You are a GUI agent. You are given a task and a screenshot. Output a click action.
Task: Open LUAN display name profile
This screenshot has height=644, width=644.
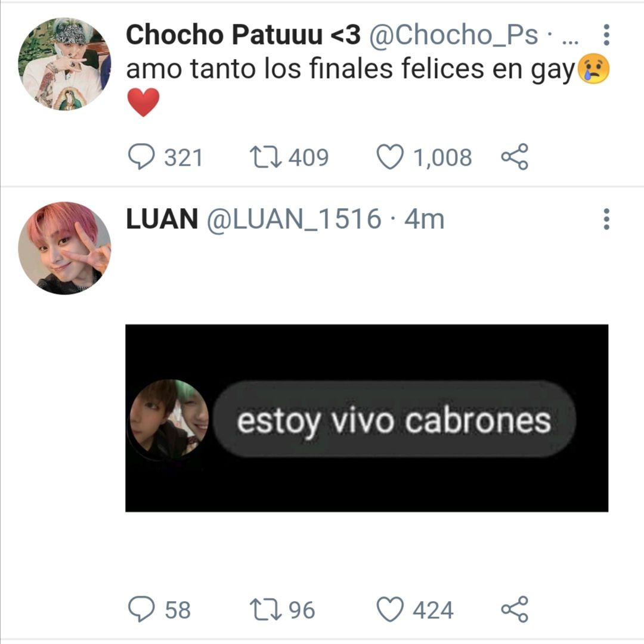162,219
